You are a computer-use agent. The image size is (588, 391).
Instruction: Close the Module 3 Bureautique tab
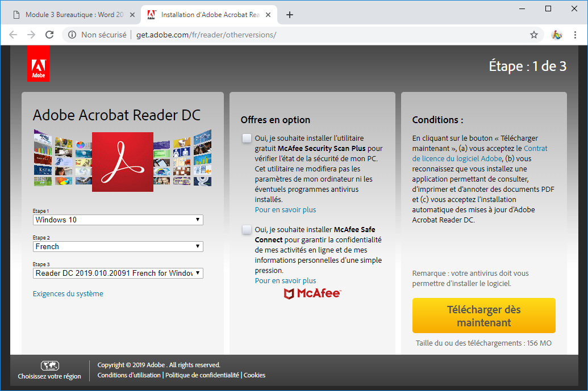click(132, 15)
